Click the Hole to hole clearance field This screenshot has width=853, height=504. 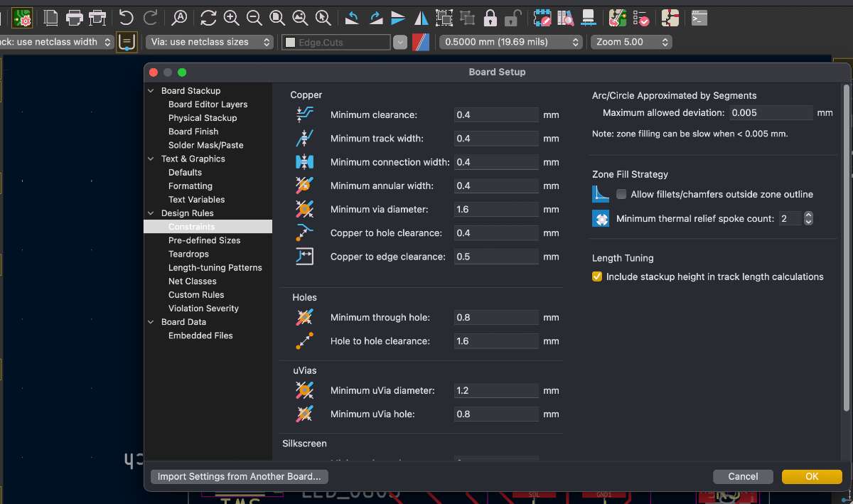click(496, 341)
